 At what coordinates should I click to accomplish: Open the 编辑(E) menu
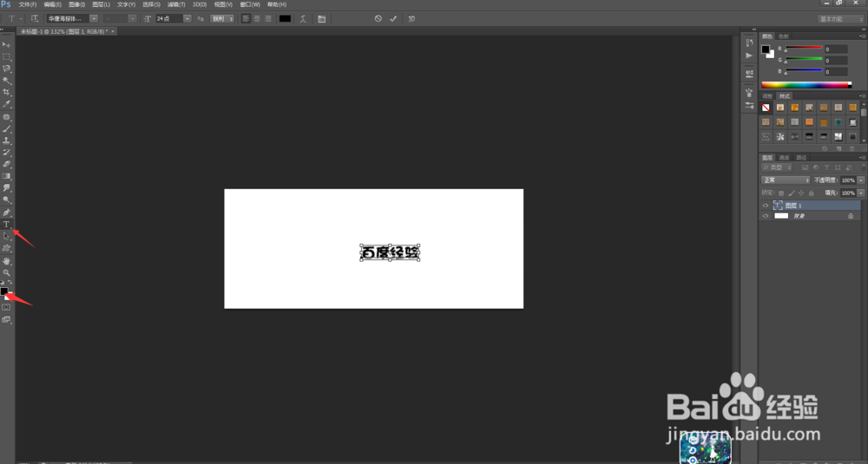(x=53, y=4)
